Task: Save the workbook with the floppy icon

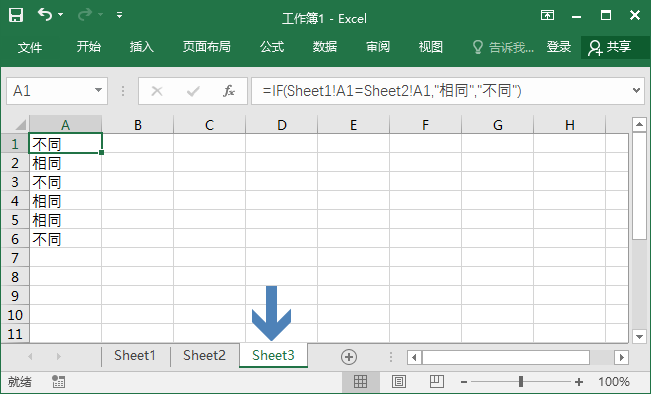Action: click(16, 15)
